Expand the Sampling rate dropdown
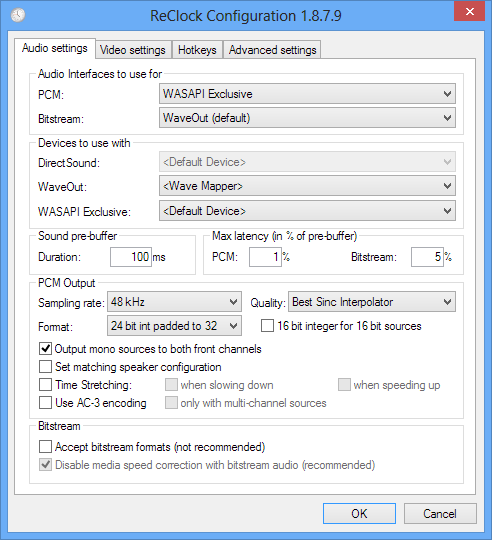This screenshot has width=492, height=540. pyautogui.click(x=174, y=302)
